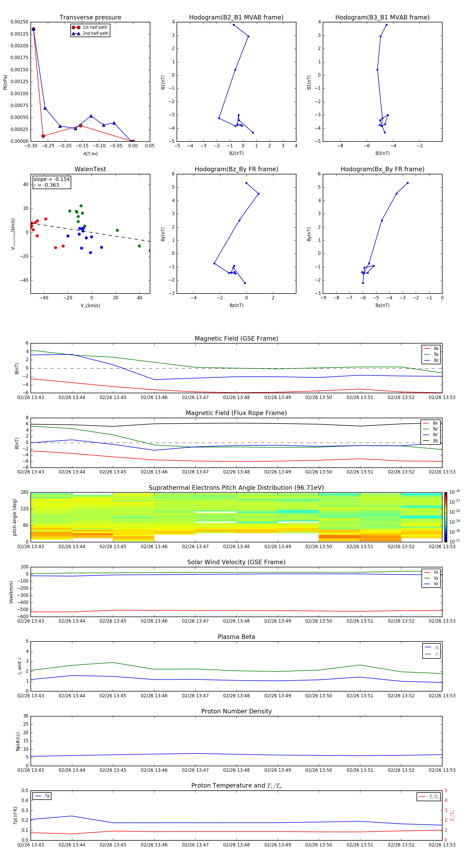Click 'Bx' entry in GSE magnetic field legend
This screenshot has width=473, height=868.
click(x=431, y=349)
